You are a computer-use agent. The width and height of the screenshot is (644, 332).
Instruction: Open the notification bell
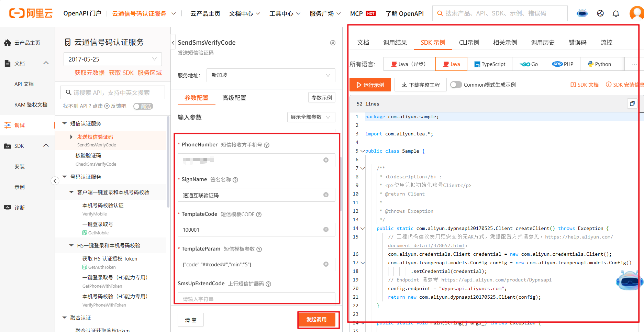pos(616,13)
